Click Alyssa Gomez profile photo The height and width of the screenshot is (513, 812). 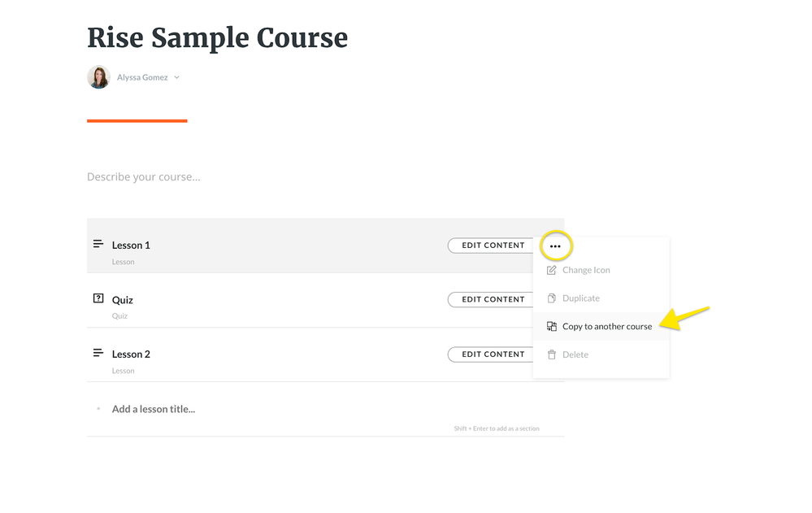98,77
